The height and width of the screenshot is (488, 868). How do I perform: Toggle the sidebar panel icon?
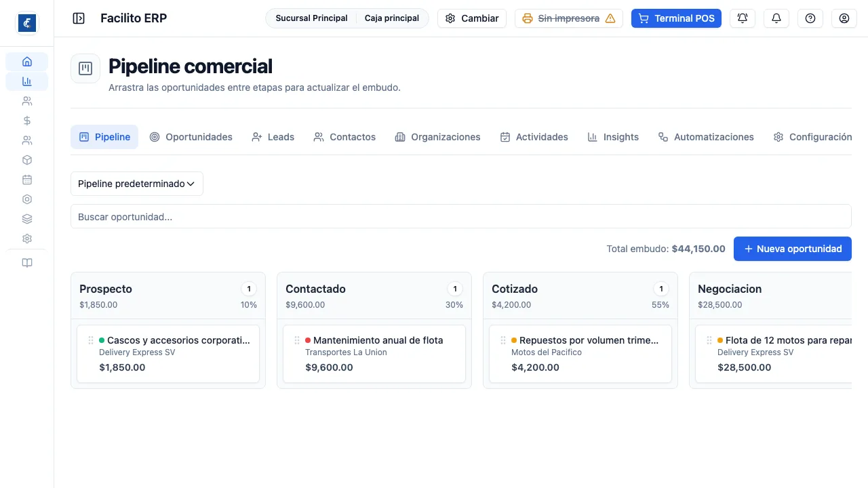pos(79,18)
